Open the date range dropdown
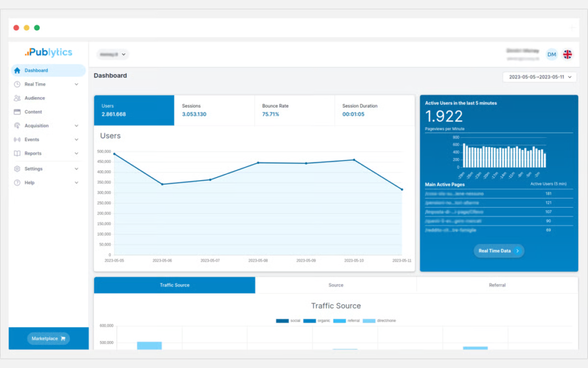Viewport: 588px width, 368px height. click(x=540, y=77)
